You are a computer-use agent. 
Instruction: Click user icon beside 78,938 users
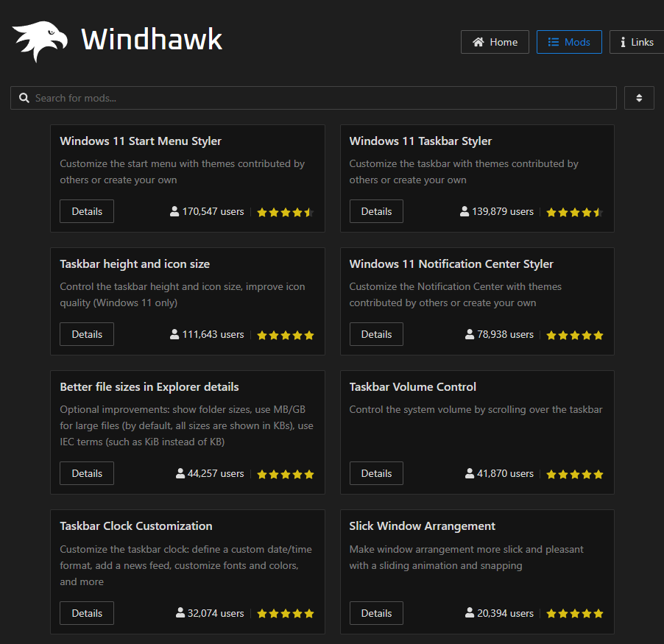pos(470,334)
